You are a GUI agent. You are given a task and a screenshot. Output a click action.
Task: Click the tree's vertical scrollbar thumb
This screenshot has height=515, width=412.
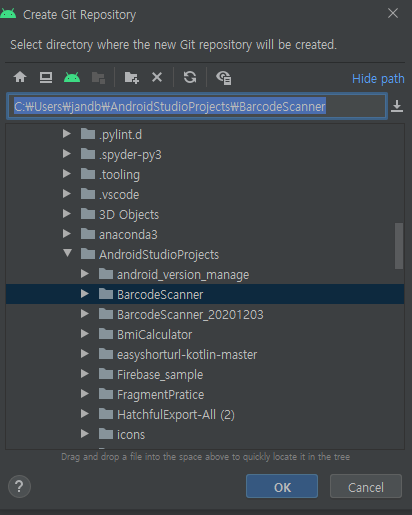399,246
